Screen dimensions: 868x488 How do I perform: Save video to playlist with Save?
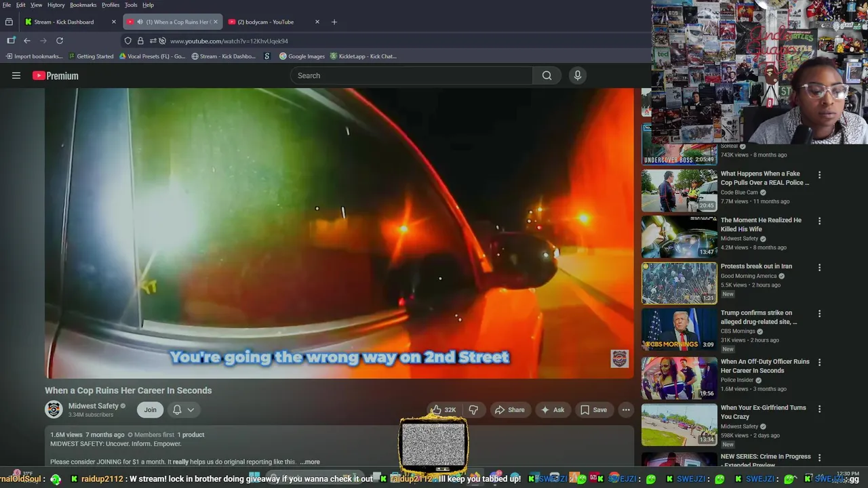pyautogui.click(x=593, y=409)
